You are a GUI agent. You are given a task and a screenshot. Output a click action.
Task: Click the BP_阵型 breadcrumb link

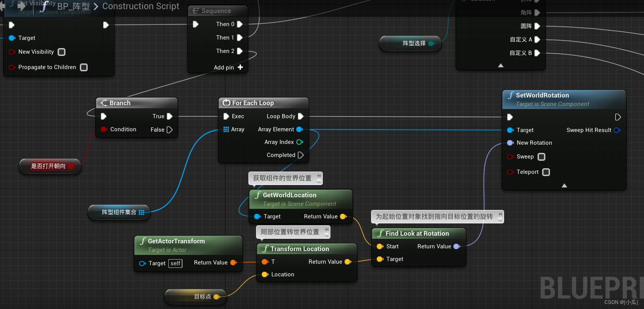(73, 7)
